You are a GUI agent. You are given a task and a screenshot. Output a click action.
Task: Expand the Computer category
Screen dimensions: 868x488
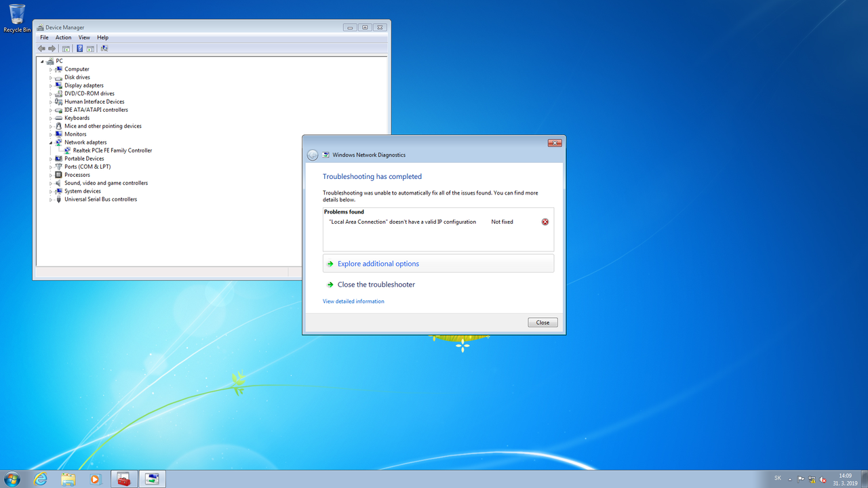pos(51,69)
